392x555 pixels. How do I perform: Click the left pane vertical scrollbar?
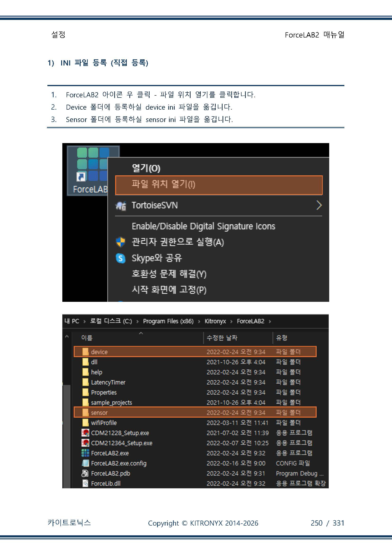pyautogui.click(x=67, y=436)
